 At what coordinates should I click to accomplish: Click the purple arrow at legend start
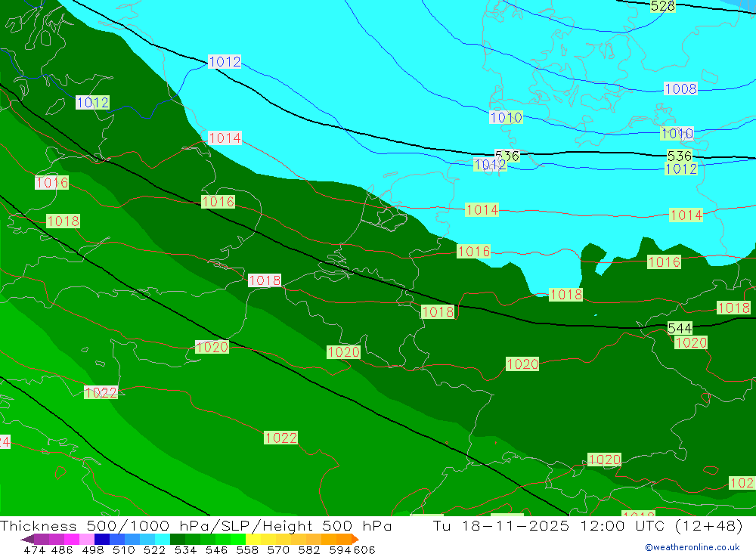[27, 539]
